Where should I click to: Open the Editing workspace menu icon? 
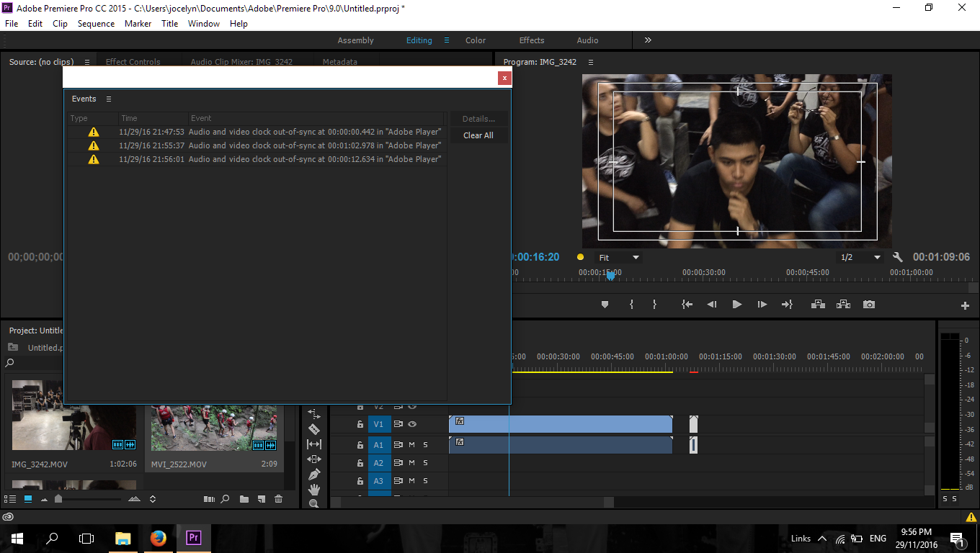coord(447,40)
